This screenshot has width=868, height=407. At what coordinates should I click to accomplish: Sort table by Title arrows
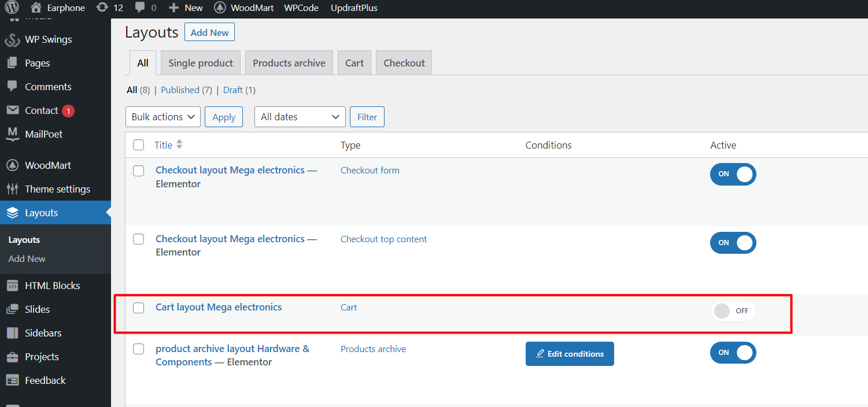tap(179, 145)
